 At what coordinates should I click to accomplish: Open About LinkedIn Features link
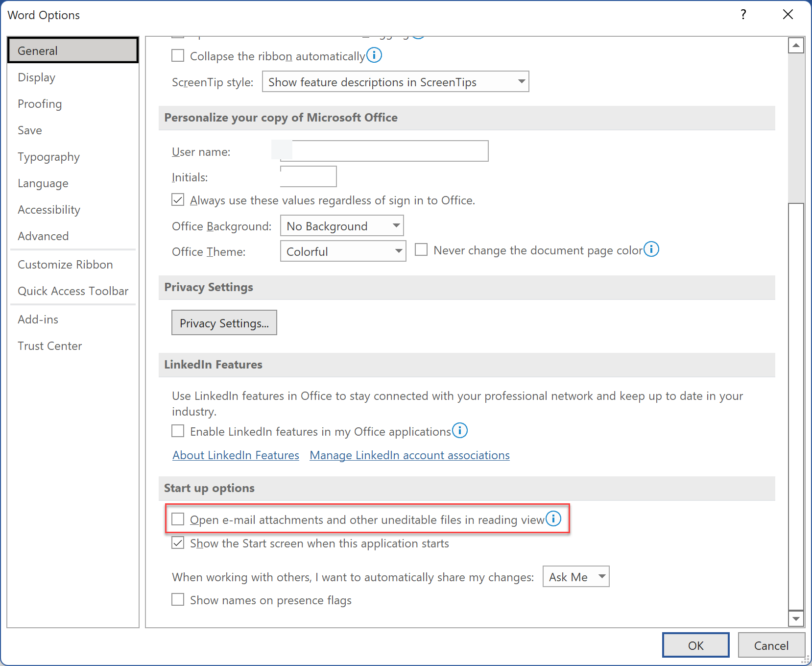(236, 455)
